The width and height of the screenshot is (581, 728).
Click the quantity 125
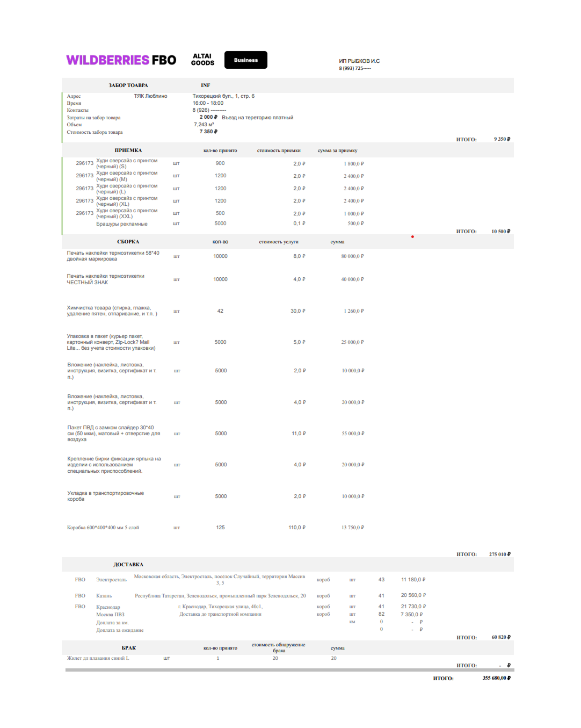coord(221,528)
